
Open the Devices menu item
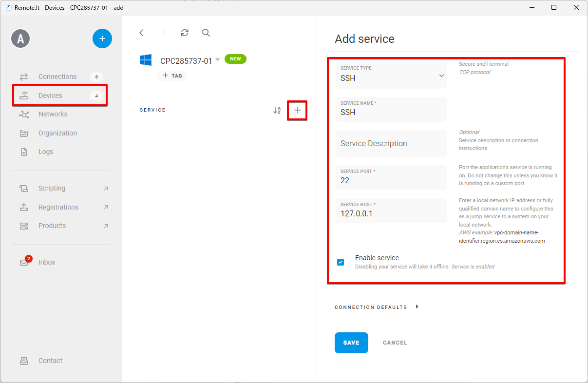[61, 96]
